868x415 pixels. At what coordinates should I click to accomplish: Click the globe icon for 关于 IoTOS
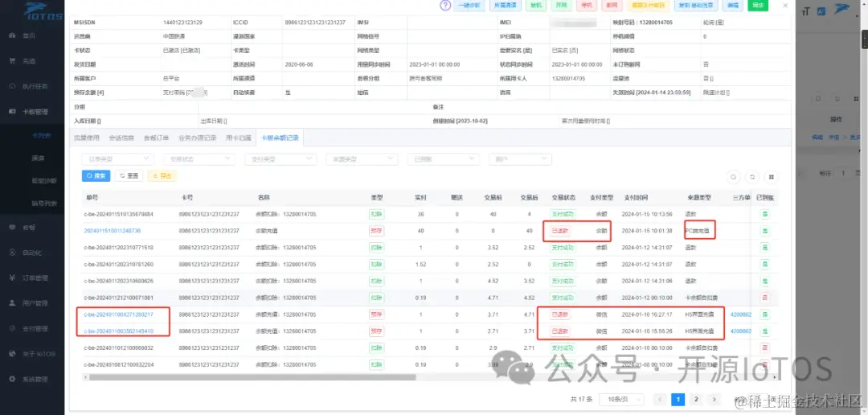(11, 354)
